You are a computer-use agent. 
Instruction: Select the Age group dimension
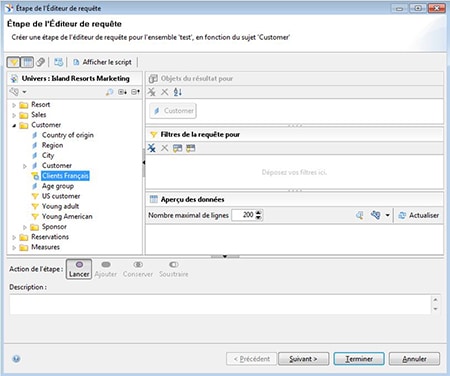[x=58, y=186]
